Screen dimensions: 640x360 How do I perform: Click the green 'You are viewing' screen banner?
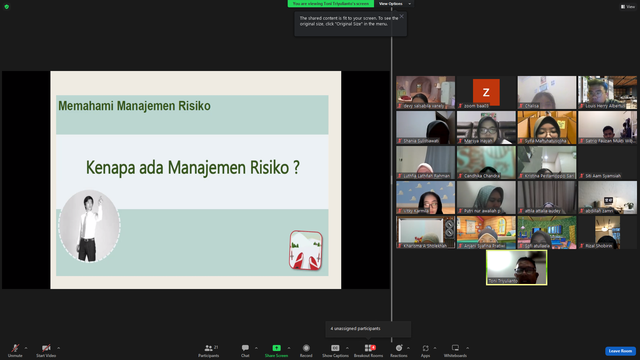331,4
